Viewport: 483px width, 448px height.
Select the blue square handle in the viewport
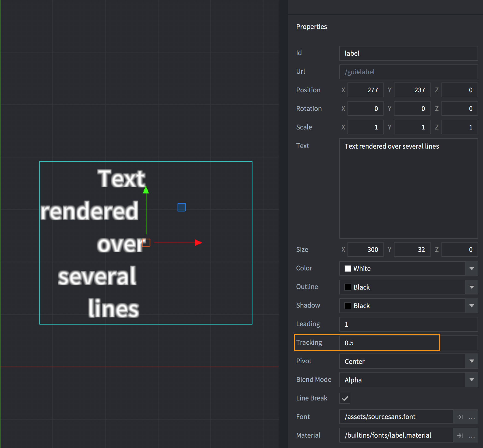click(x=181, y=207)
